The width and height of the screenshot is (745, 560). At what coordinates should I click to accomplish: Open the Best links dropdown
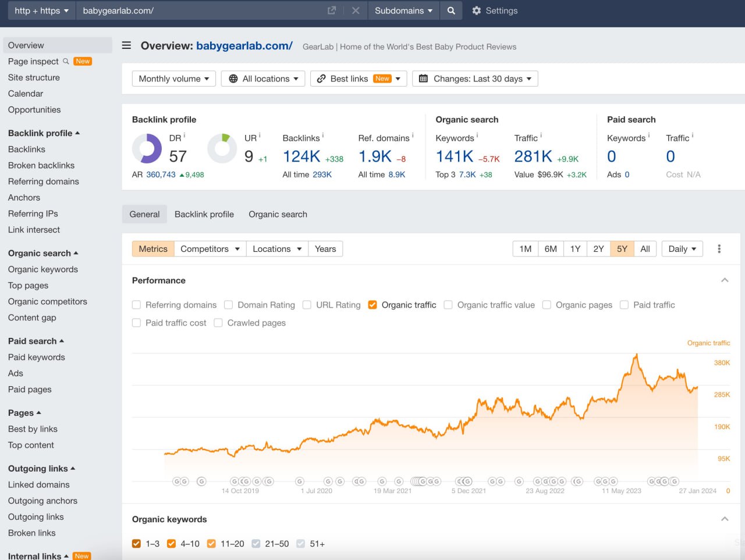(359, 79)
